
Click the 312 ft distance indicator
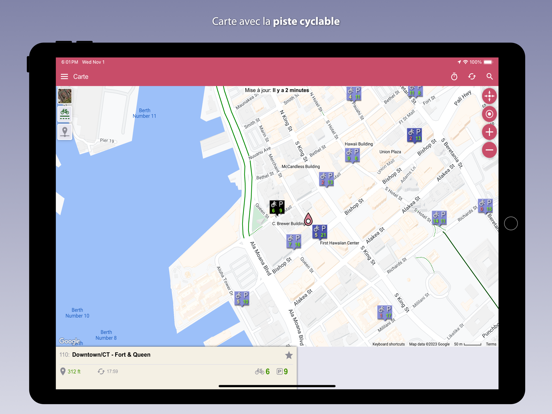[x=70, y=371]
